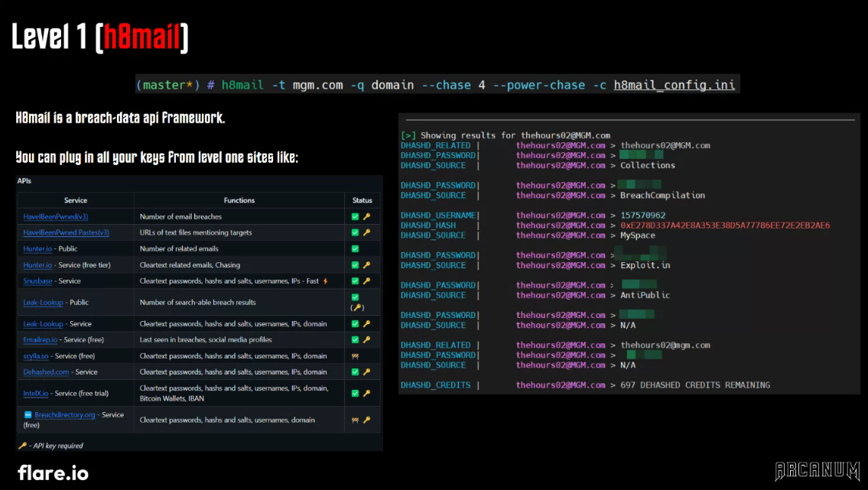Click the key icon in Breachdirectory.org row
The image size is (868, 490).
click(366, 420)
